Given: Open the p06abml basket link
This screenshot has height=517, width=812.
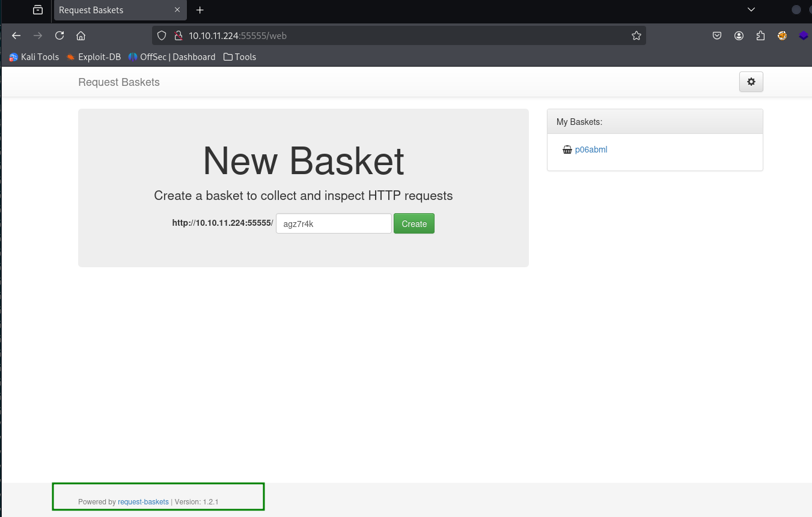Looking at the screenshot, I should [591, 150].
